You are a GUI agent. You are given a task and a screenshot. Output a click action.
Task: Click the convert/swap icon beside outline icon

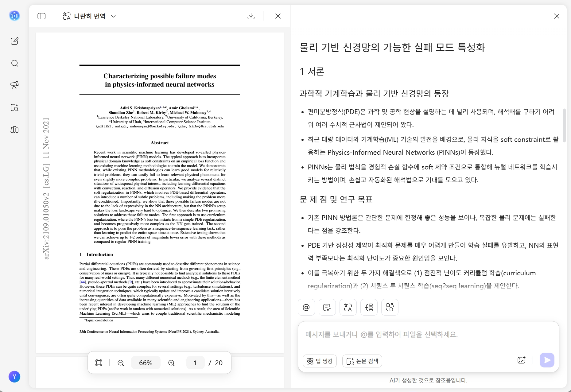(x=390, y=307)
